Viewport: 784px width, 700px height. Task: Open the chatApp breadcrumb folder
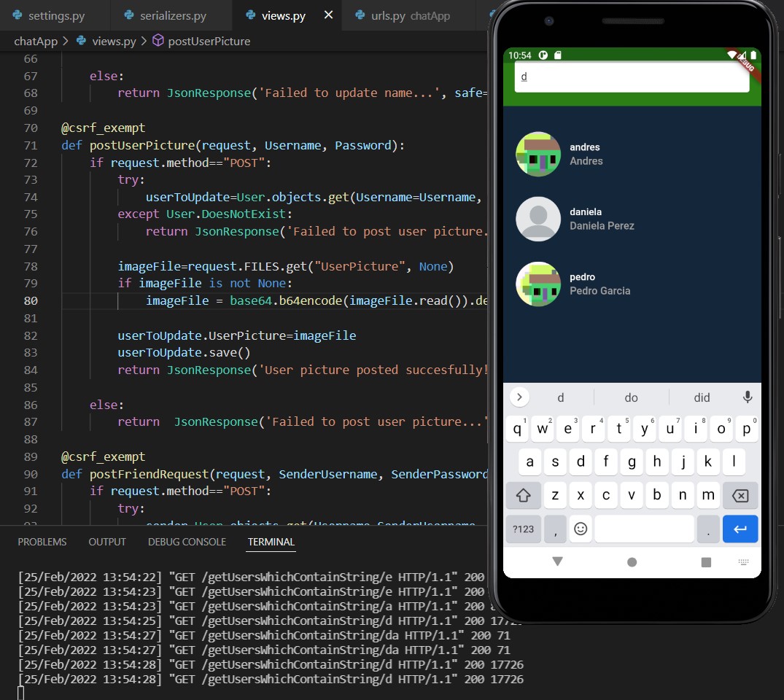tap(36, 41)
